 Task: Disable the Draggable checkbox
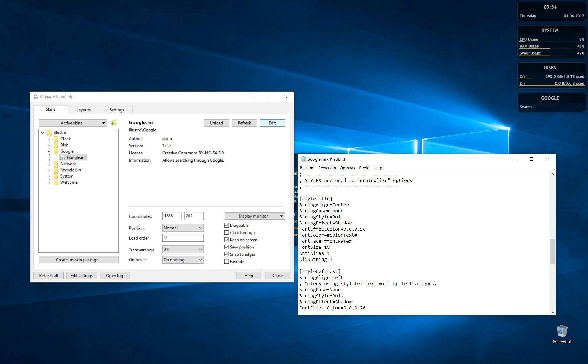227,225
